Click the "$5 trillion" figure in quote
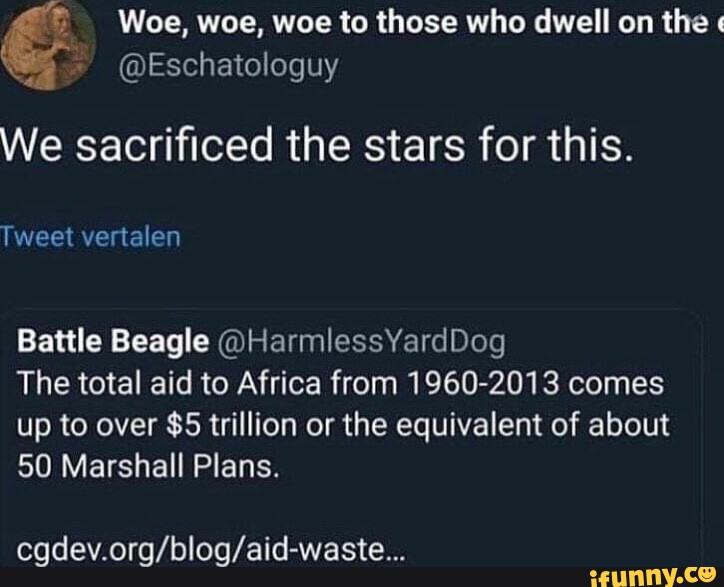 (x=231, y=424)
